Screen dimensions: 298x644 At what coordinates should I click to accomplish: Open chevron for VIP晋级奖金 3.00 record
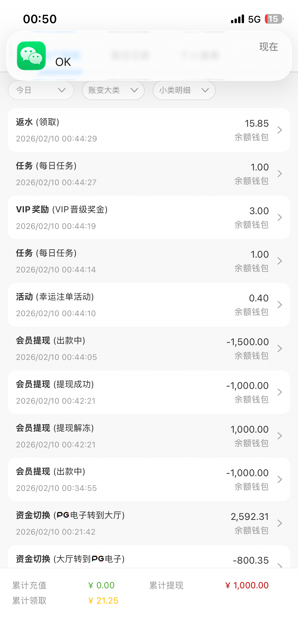coord(280,217)
